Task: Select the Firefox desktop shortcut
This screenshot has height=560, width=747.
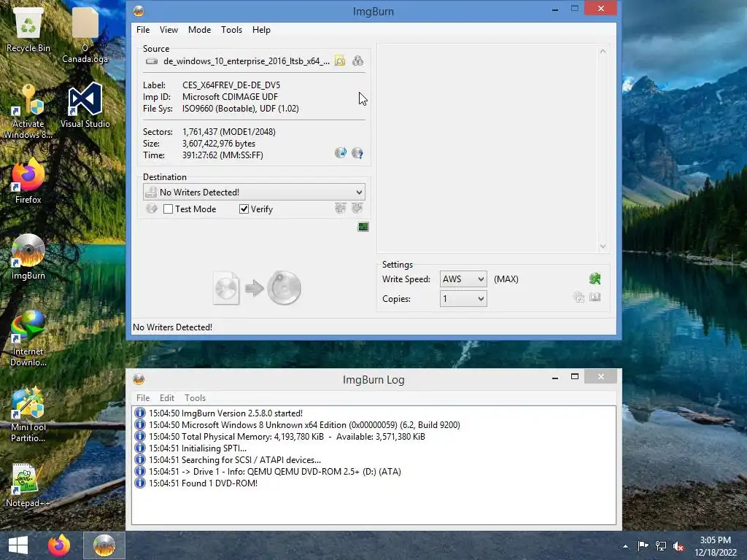Action: pos(28,182)
